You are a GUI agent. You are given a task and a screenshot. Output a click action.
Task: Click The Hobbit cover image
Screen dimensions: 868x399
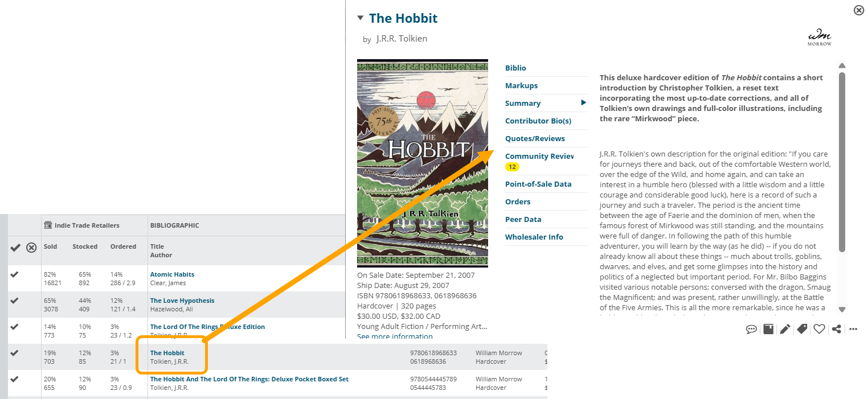click(x=423, y=163)
